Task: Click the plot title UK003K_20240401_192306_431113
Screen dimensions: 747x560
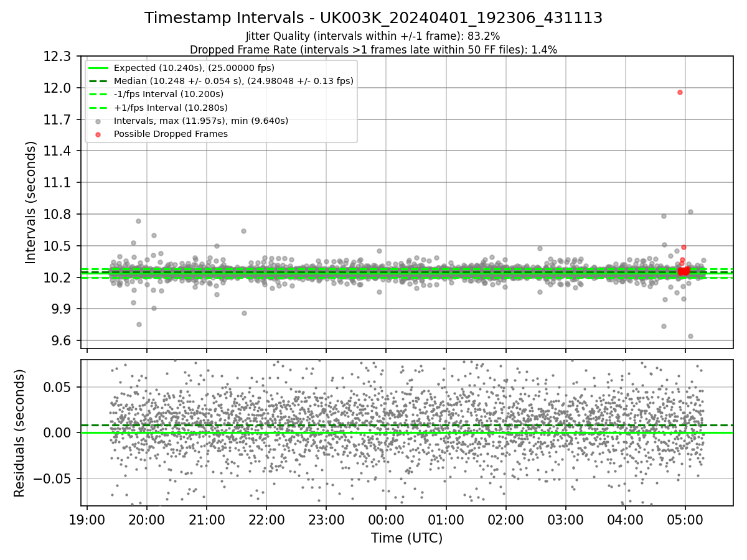Action: click(374, 18)
